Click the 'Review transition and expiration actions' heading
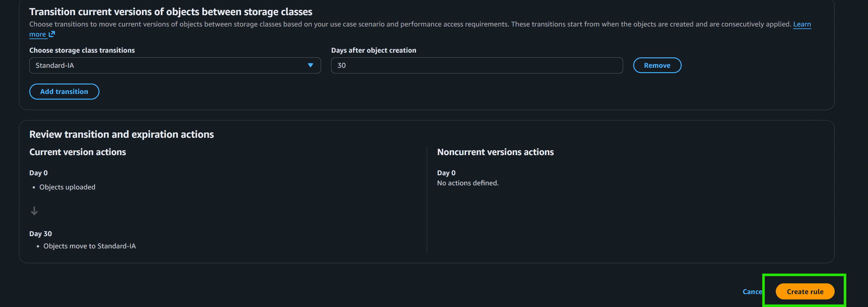The height and width of the screenshot is (307, 868). pos(122,134)
